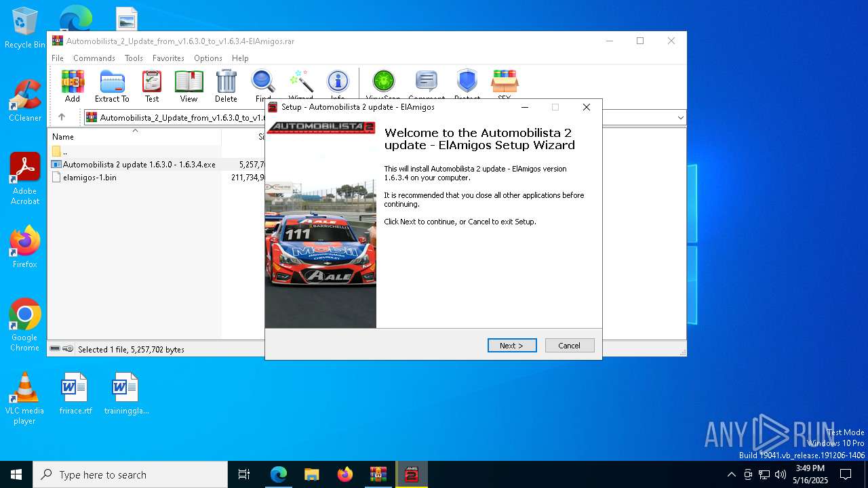
Task: Open the network tray icon
Action: pyautogui.click(x=764, y=474)
